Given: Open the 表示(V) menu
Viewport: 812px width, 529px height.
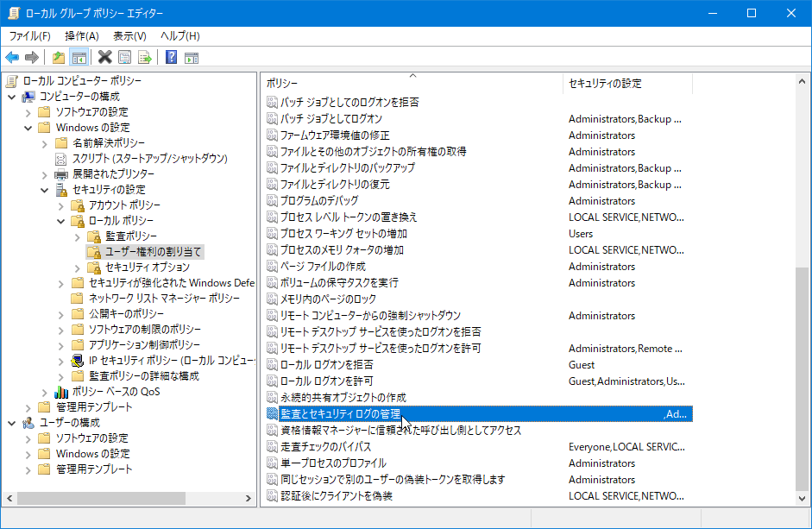Looking at the screenshot, I should click(x=129, y=36).
